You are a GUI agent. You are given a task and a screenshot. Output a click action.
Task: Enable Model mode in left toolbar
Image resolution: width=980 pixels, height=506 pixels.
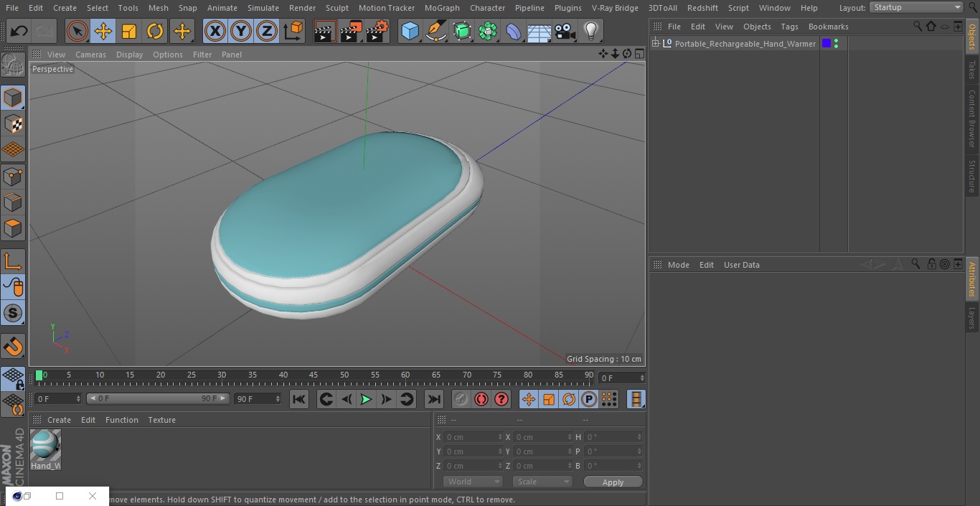tap(13, 98)
